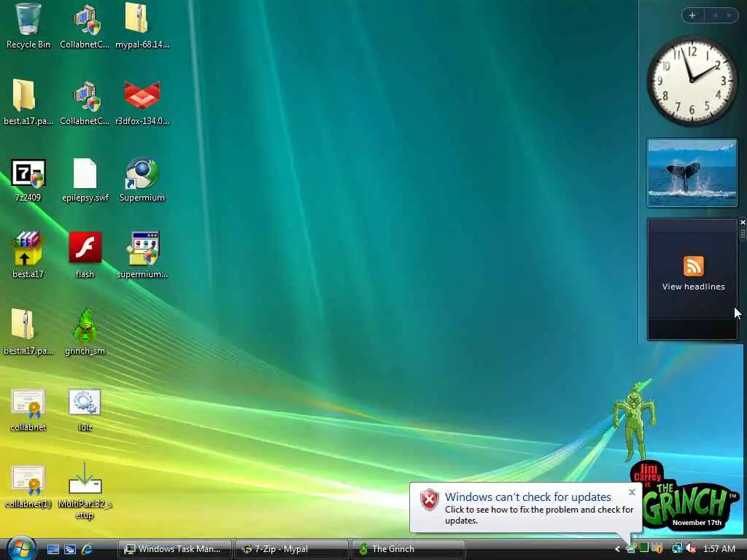Expand hidden tray icons chevron

tap(617, 549)
